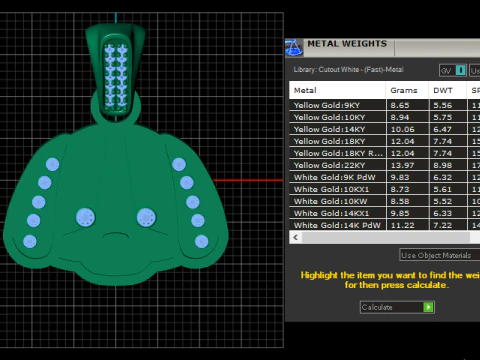Viewport: 480px width, 360px height.
Task: Click the 8.65 grams value
Action: click(400, 105)
